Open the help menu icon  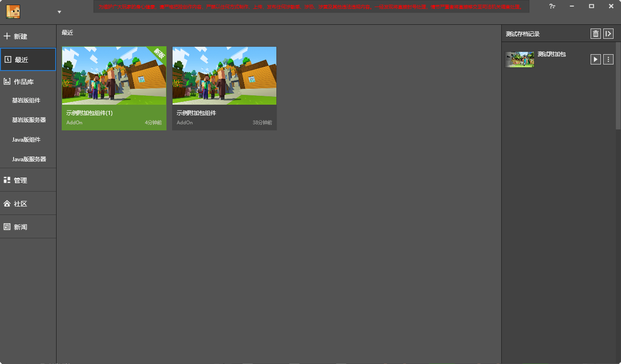pyautogui.click(x=552, y=6)
